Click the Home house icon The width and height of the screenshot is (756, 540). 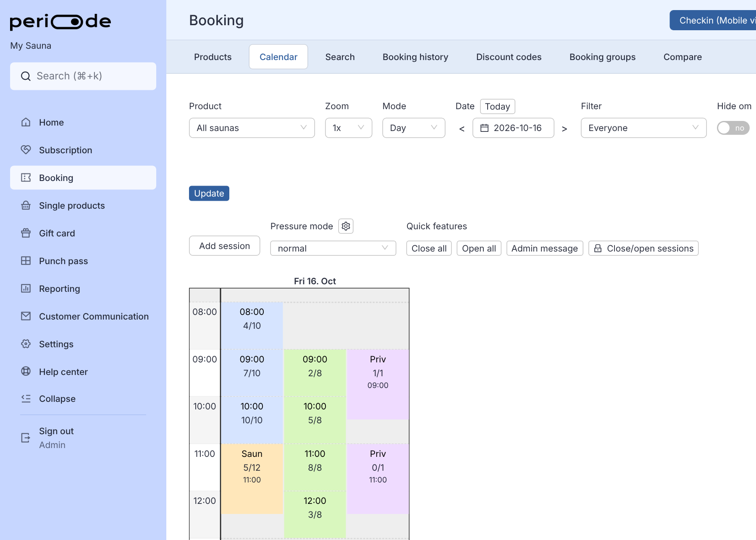(x=26, y=122)
